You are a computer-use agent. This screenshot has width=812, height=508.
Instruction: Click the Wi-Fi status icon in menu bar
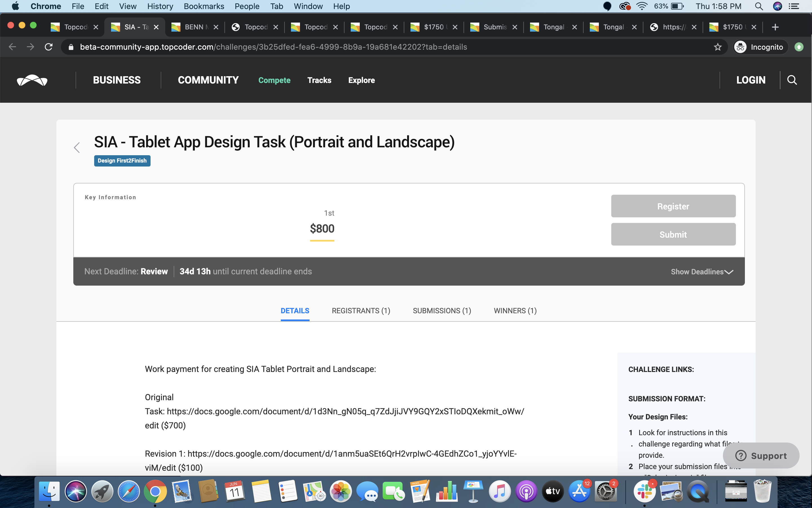[641, 6]
